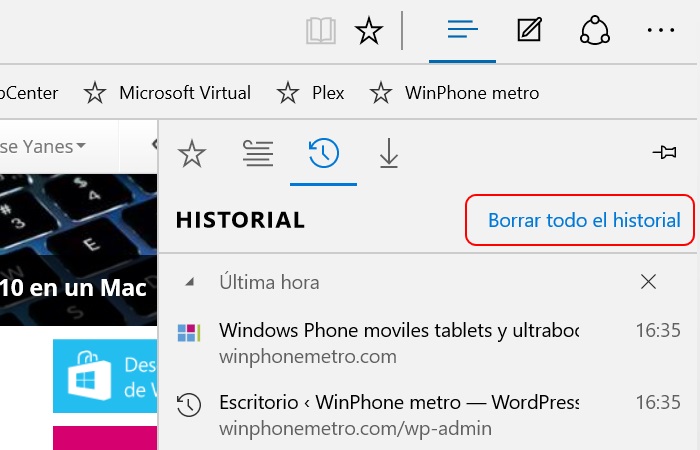Select History clock tab in hub
Image resolution: width=700 pixels, height=450 pixels.
[x=324, y=153]
